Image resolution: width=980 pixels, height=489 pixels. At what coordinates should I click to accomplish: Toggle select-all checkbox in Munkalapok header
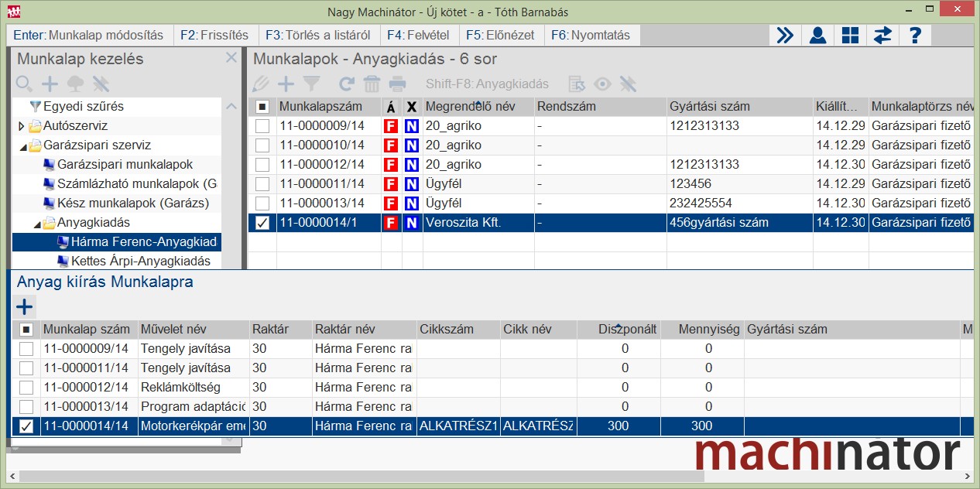coord(263,106)
